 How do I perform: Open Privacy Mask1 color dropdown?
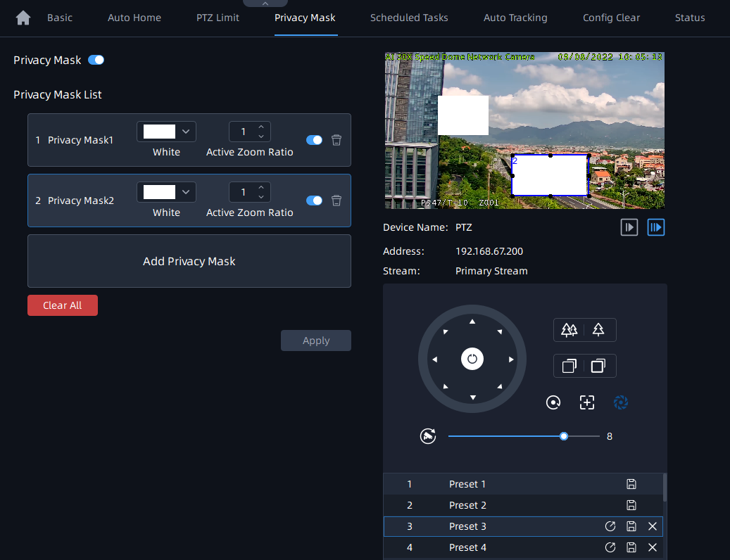(166, 132)
